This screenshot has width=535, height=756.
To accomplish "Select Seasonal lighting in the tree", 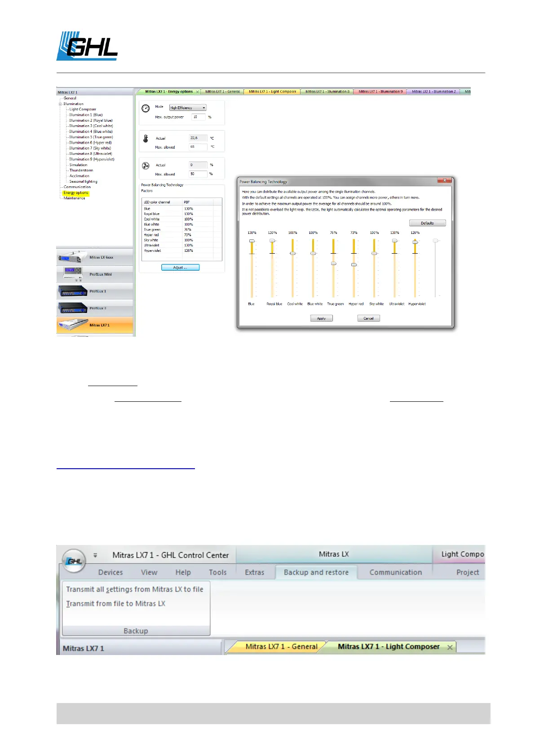I will click(x=84, y=182).
